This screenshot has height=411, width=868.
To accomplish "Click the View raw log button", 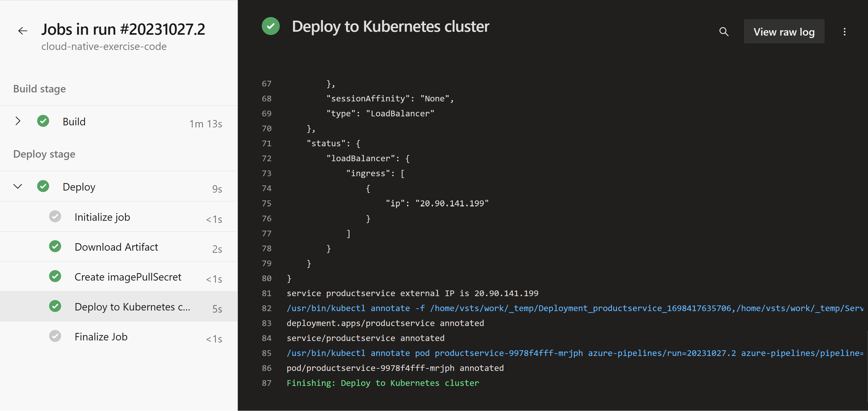I will click(784, 31).
